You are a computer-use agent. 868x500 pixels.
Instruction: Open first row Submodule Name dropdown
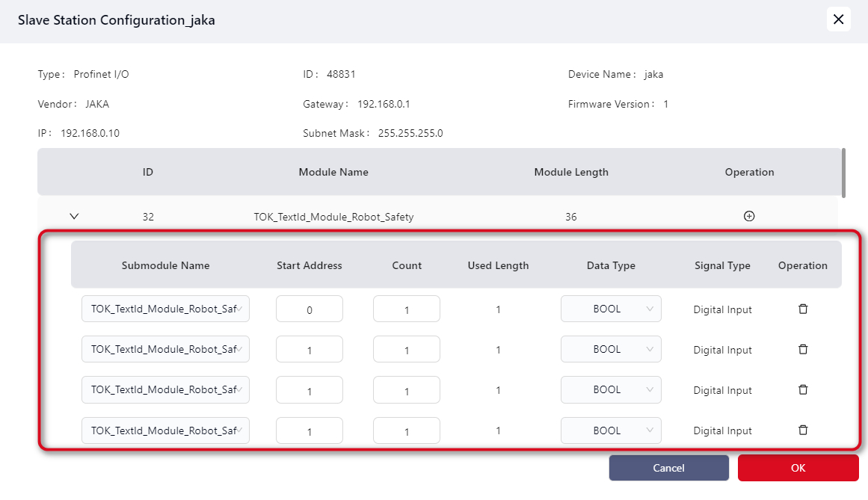(165, 309)
